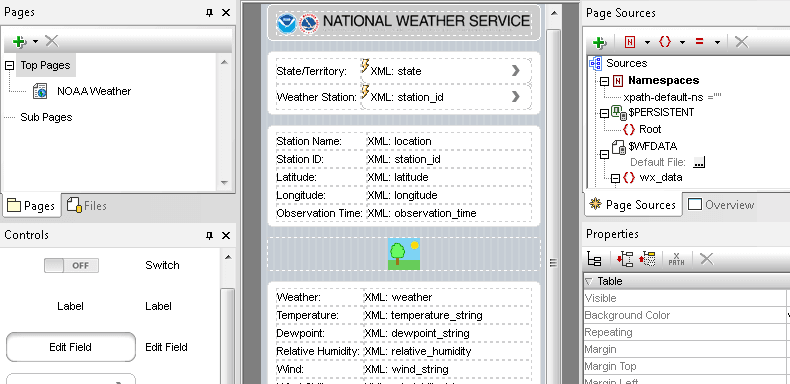Pin the Controls panel
Viewport: 790px width, 384px height.
pyautogui.click(x=210, y=235)
